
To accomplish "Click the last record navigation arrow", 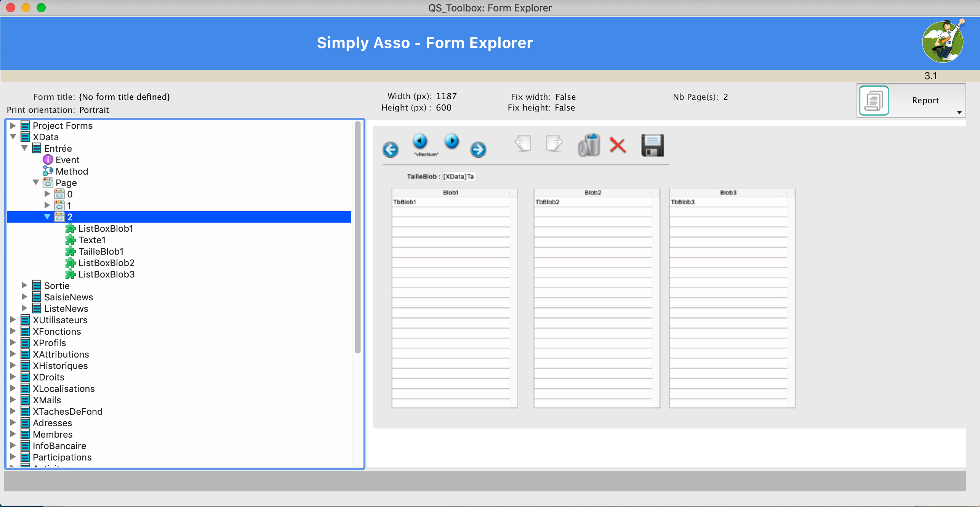I will [x=478, y=149].
